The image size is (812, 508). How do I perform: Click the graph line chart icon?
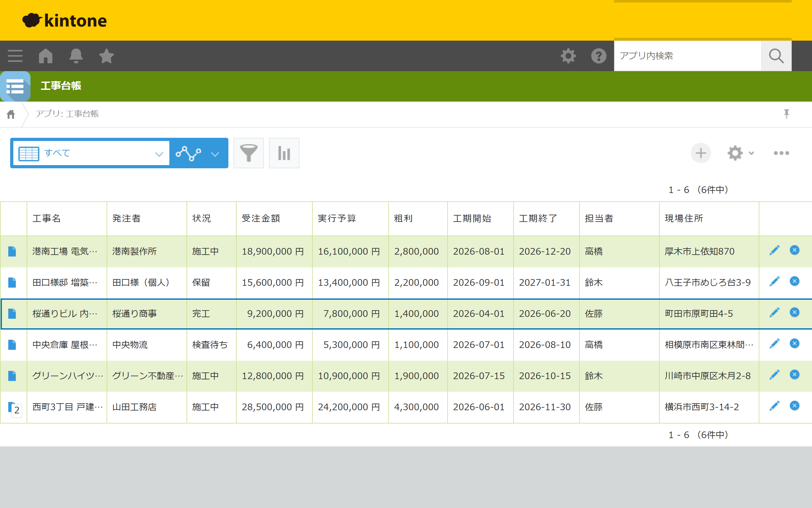189,153
